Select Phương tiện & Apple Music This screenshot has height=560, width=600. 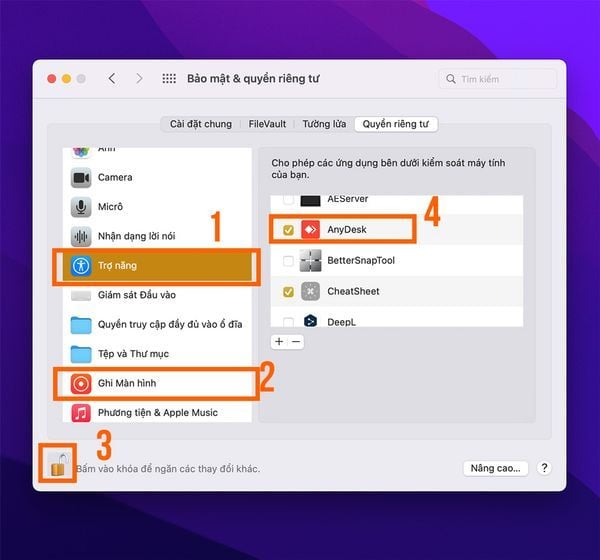click(158, 413)
